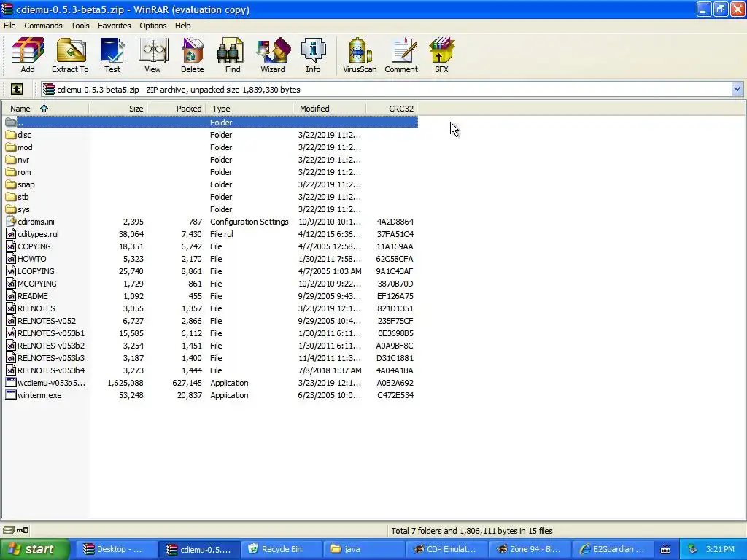Click the SFX toolbar icon

[441, 55]
